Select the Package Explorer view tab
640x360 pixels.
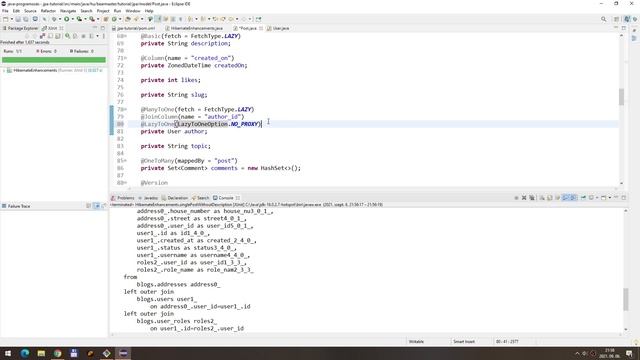point(20,28)
